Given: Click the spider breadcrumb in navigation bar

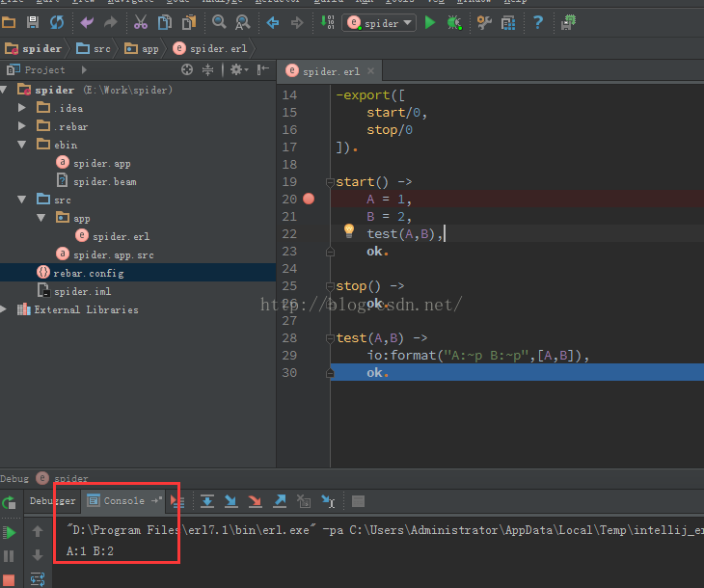Looking at the screenshot, I should 33,48.
